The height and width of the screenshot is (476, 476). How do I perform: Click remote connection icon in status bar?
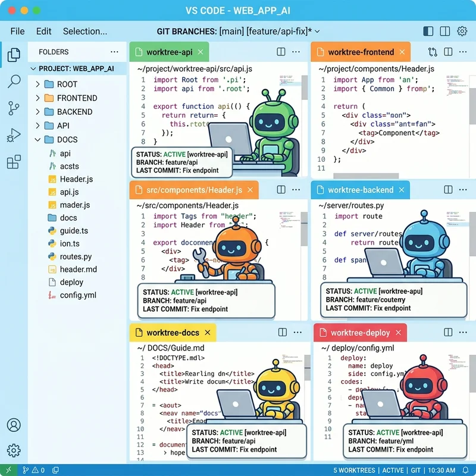click(x=8, y=470)
